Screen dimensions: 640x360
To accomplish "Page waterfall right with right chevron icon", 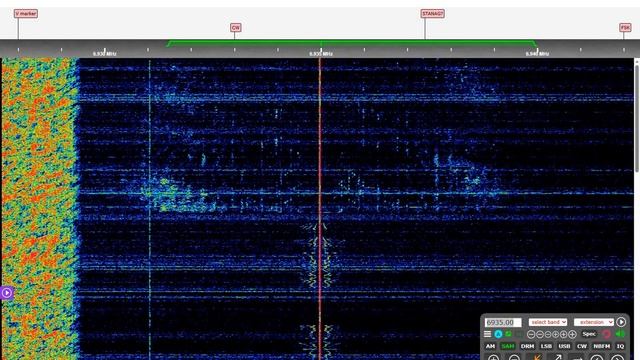I will (617, 358).
